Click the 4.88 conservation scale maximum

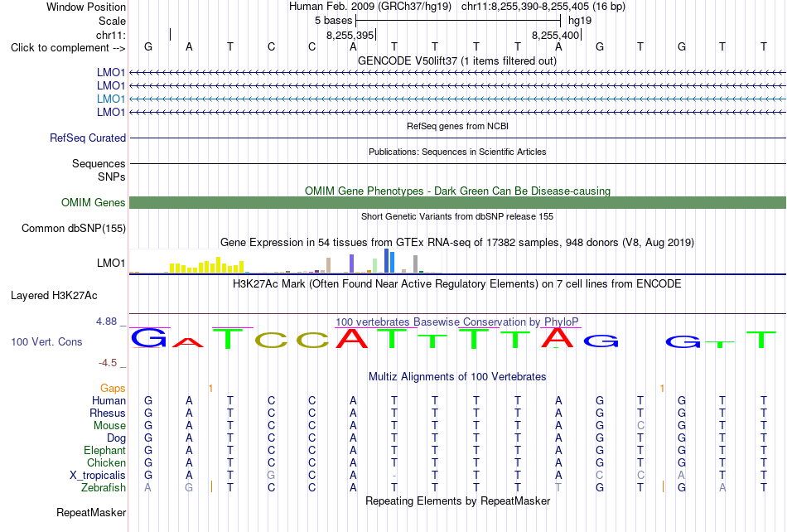(106, 322)
